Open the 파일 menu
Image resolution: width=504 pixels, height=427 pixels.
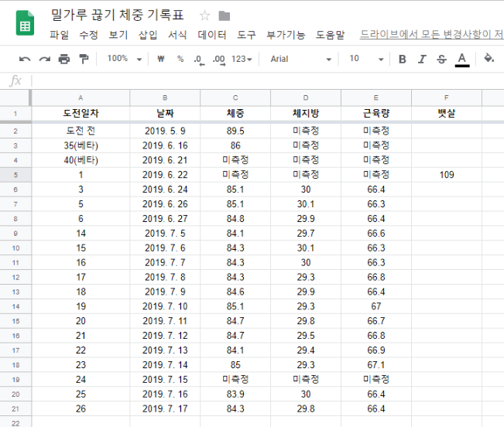[x=59, y=35]
